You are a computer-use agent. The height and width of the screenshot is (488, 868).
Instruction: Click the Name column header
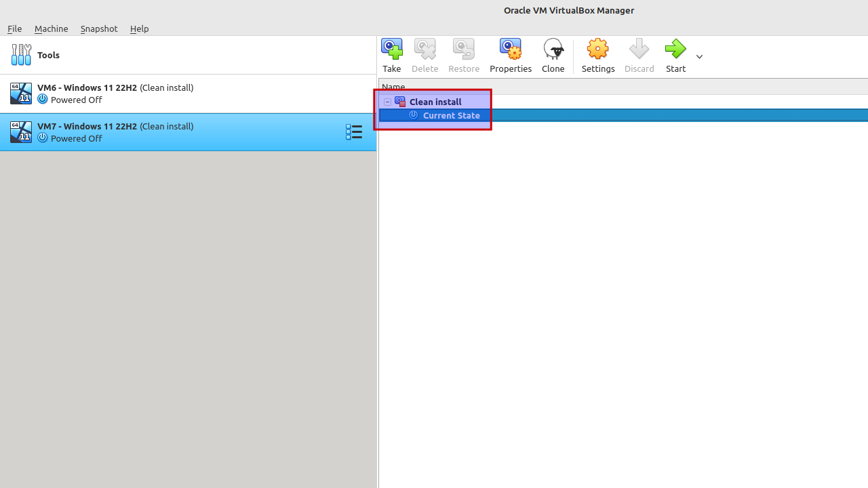click(623, 87)
